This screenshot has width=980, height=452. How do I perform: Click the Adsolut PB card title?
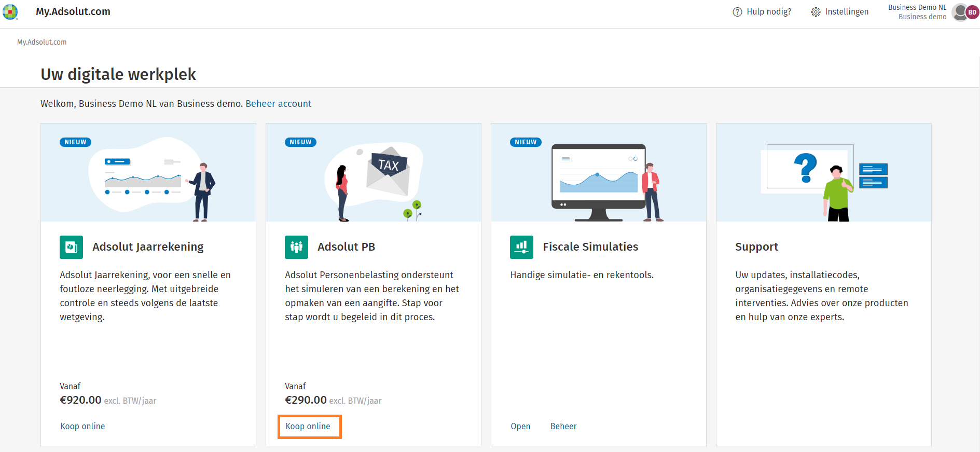[346, 247]
